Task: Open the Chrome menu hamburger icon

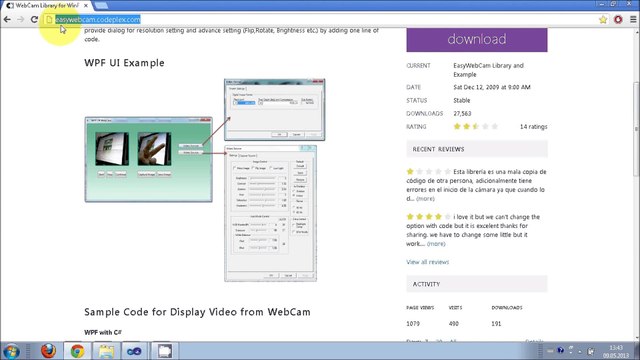Action: click(633, 20)
